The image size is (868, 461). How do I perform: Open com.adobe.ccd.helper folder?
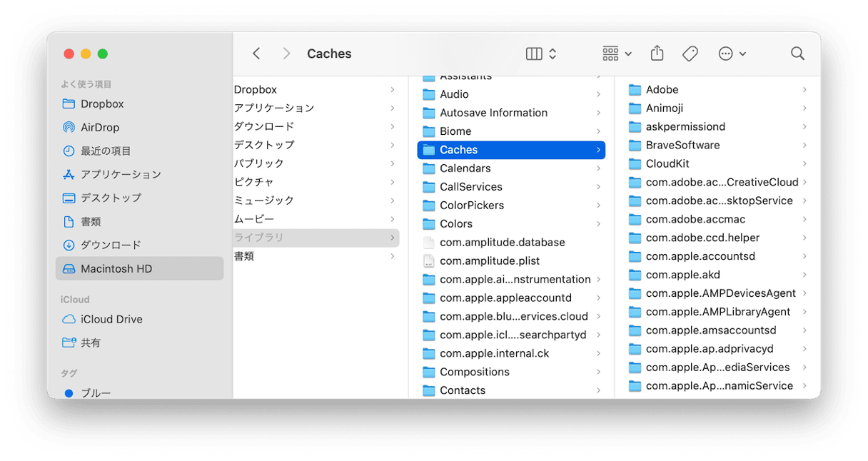click(717, 238)
